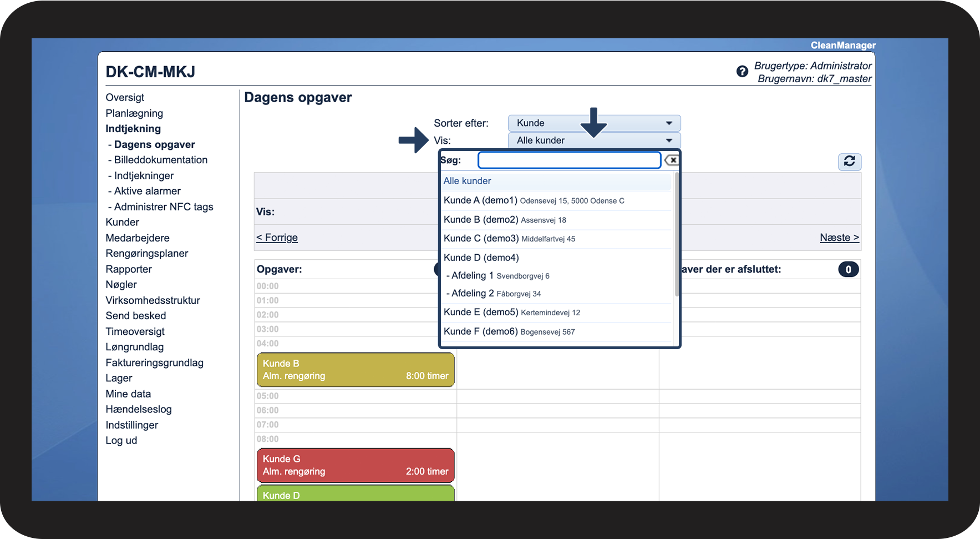Clear the search field with backspace icon

tap(672, 160)
